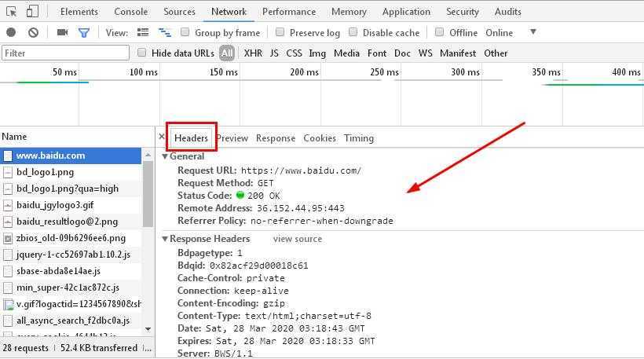
Task: Collapse the General section
Action: pyautogui.click(x=165, y=156)
